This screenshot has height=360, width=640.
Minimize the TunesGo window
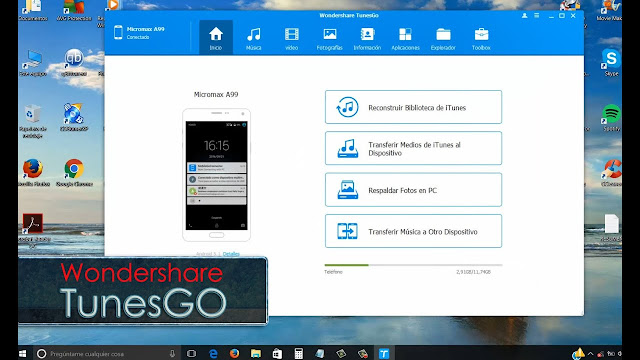click(x=551, y=16)
